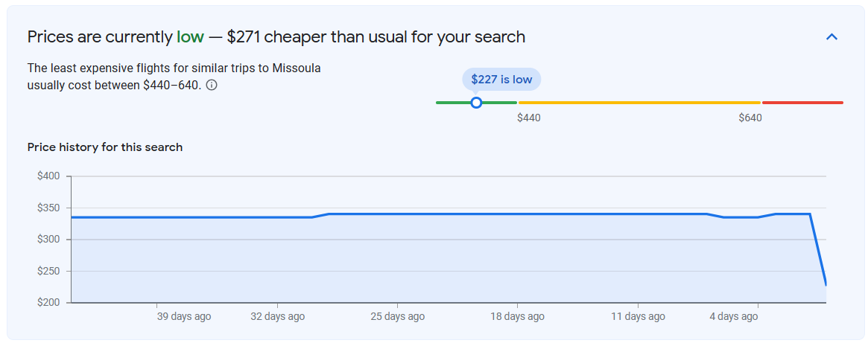This screenshot has width=868, height=343.
Task: Click the '18 days ago' axis label
Action: [x=517, y=316]
